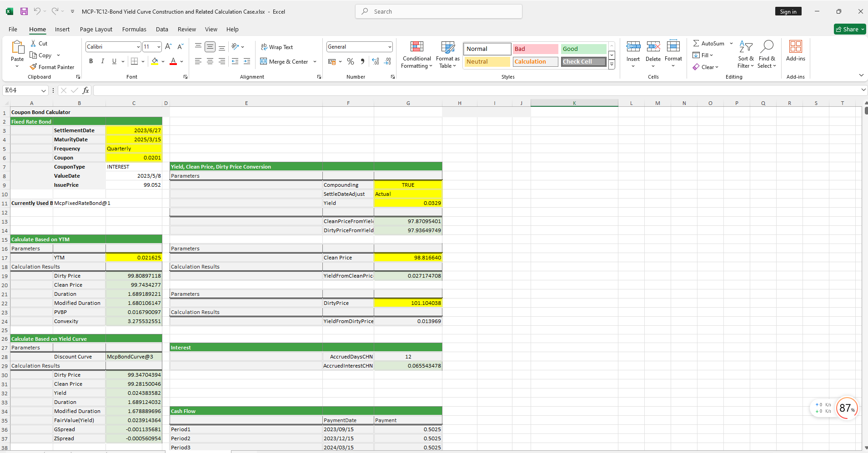Click the Sign in button

[788, 11]
